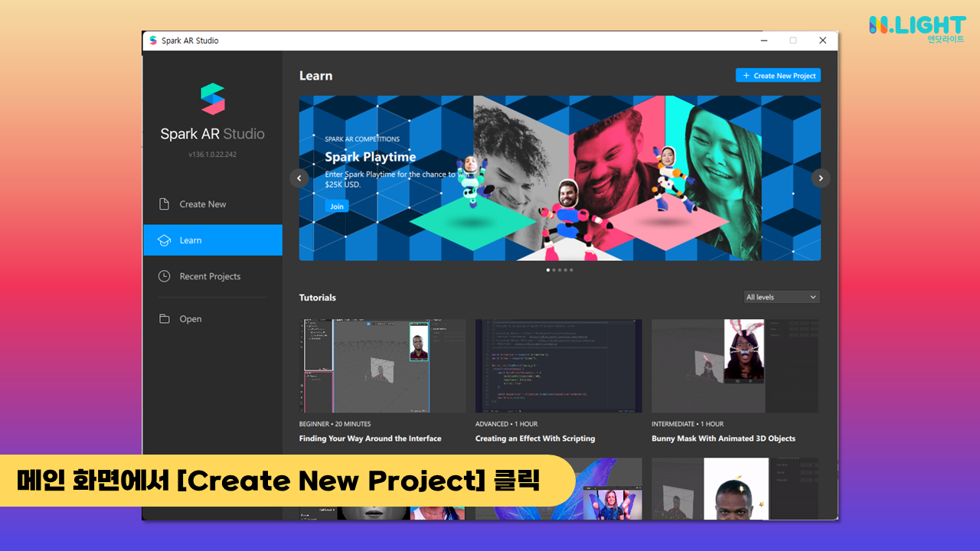The height and width of the screenshot is (551, 980).
Task: Click the Recent Projects clock icon
Action: [164, 276]
